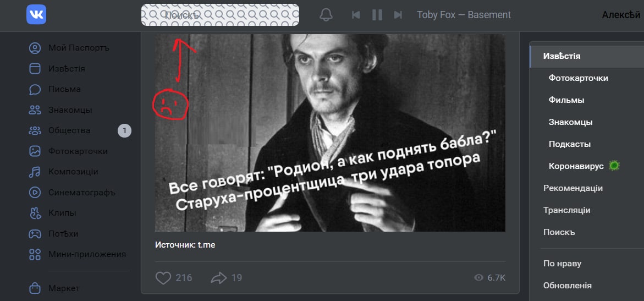Select the Подкасты feed filter
The image size is (644, 301).
pyautogui.click(x=570, y=144)
